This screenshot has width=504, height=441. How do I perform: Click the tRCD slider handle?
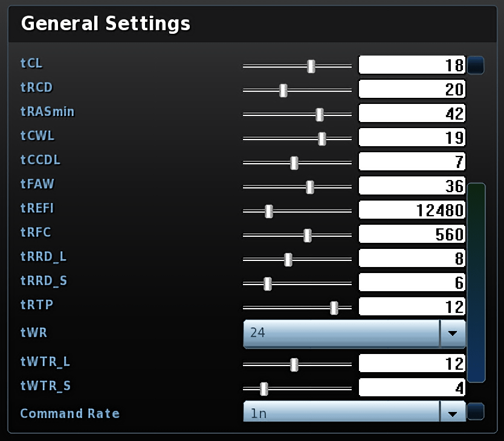click(x=283, y=91)
